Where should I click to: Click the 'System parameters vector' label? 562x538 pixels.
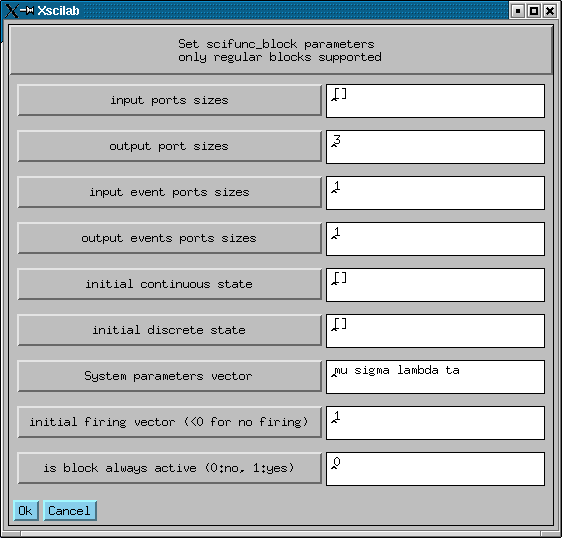click(169, 376)
